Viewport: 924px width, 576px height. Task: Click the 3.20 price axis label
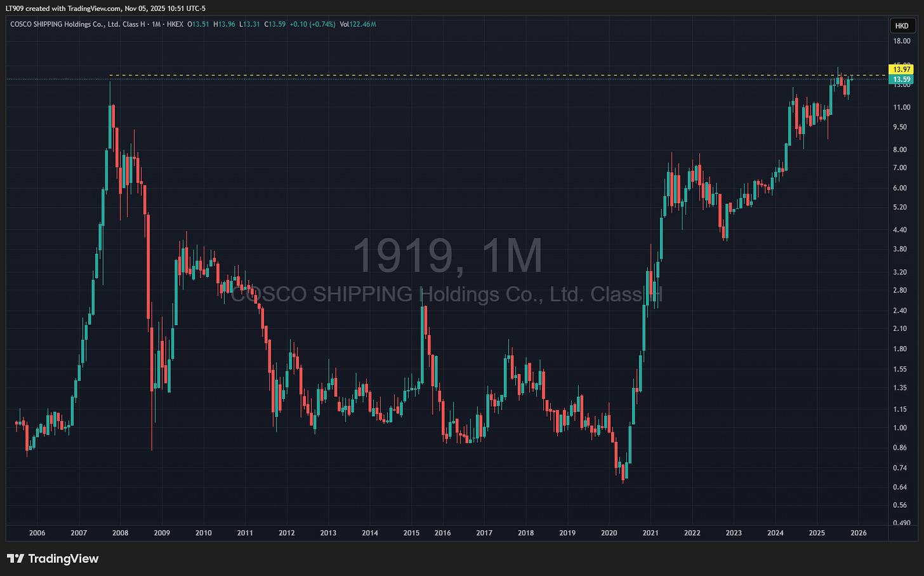click(x=901, y=272)
